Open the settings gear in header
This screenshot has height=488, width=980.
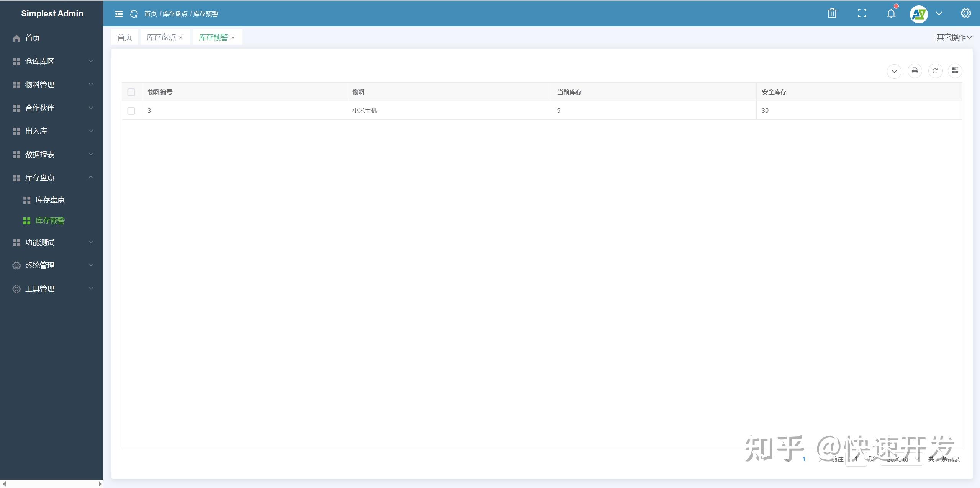pos(965,13)
